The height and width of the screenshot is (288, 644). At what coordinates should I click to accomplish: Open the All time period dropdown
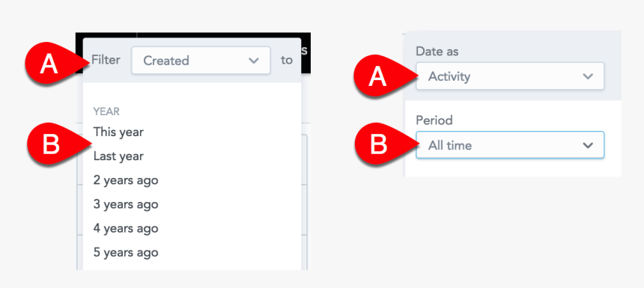point(510,145)
